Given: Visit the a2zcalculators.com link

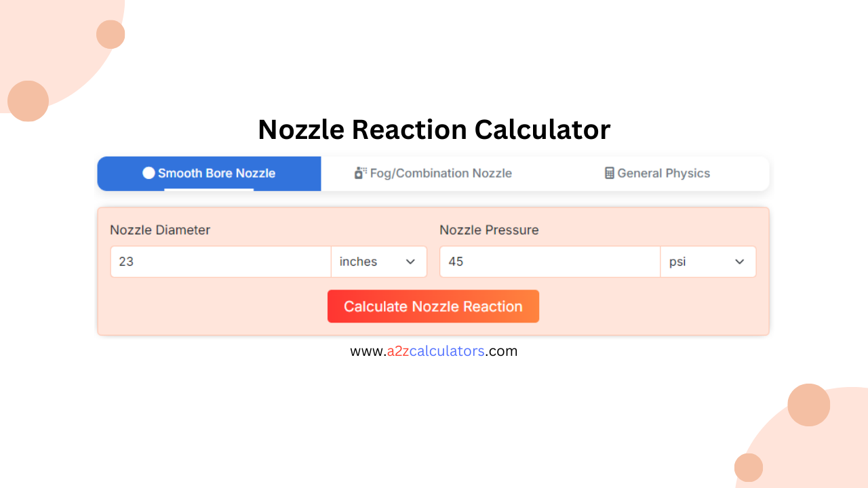Looking at the screenshot, I should tap(434, 351).
